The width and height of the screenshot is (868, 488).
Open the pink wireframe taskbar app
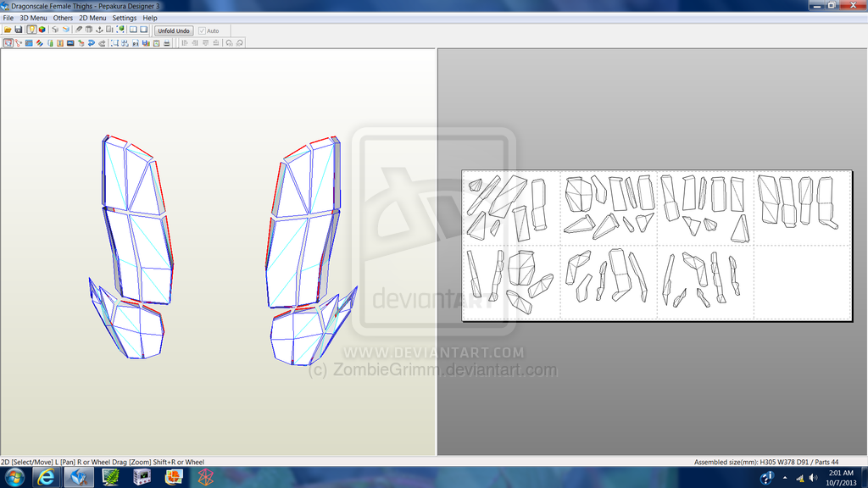pyautogui.click(x=205, y=477)
